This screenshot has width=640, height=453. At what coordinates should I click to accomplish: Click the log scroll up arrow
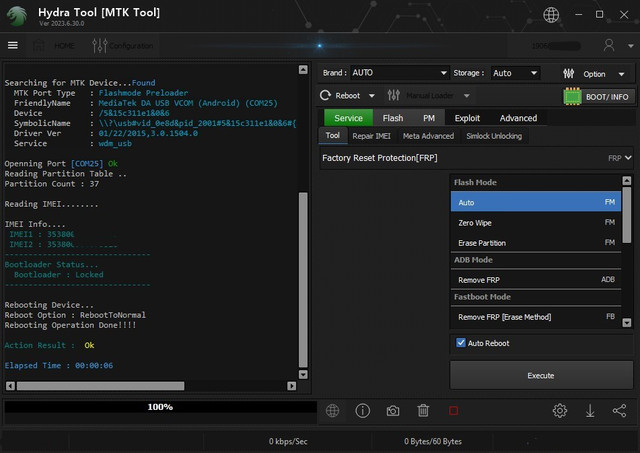point(303,70)
